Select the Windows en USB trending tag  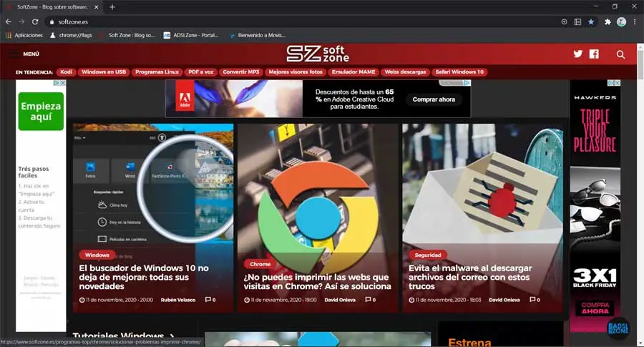point(104,72)
